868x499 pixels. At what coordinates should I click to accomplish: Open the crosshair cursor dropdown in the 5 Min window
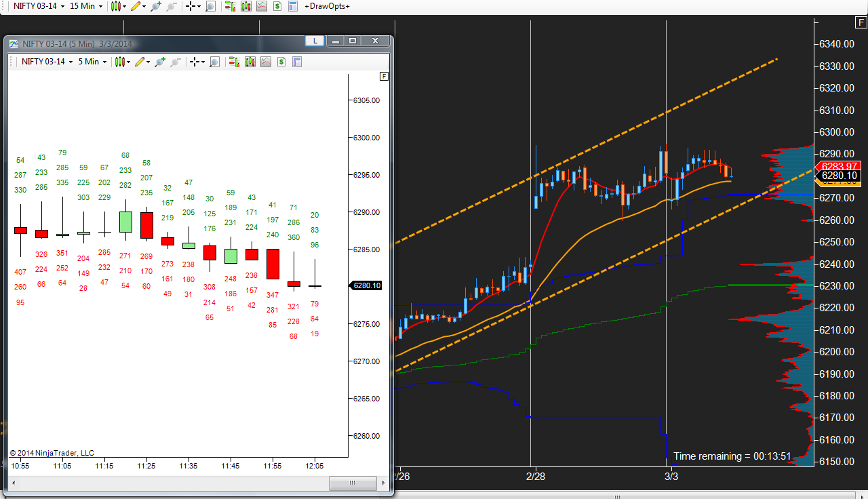197,62
